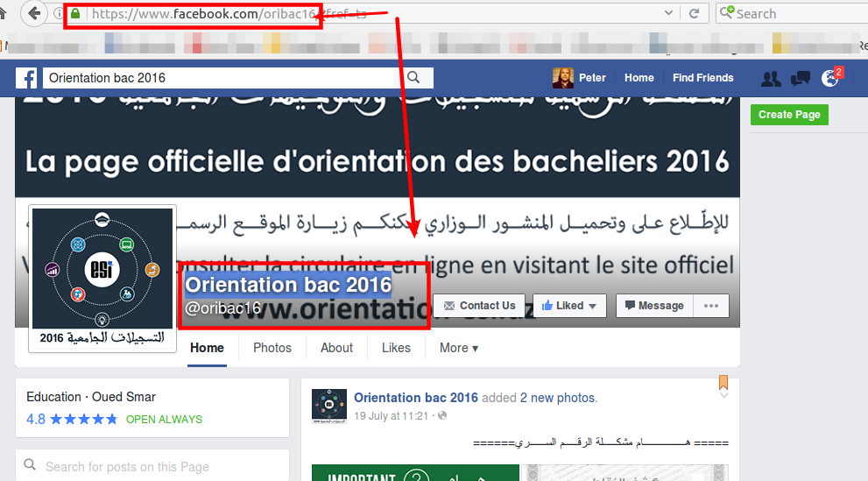
Task: Open the 2 new photos link
Action: (x=559, y=398)
